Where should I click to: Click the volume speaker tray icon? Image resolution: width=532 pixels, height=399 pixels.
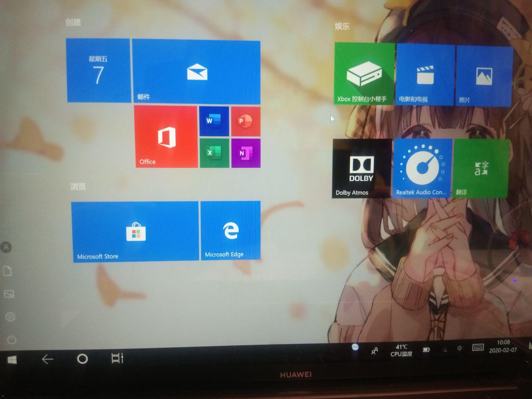pyautogui.click(x=459, y=348)
